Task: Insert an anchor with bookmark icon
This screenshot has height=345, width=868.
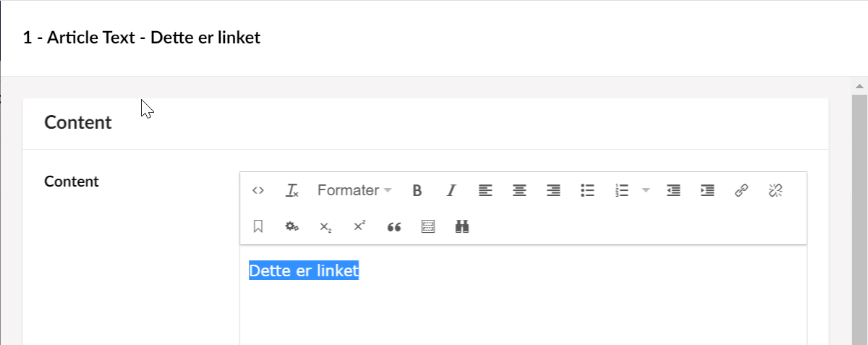Action: [258, 227]
